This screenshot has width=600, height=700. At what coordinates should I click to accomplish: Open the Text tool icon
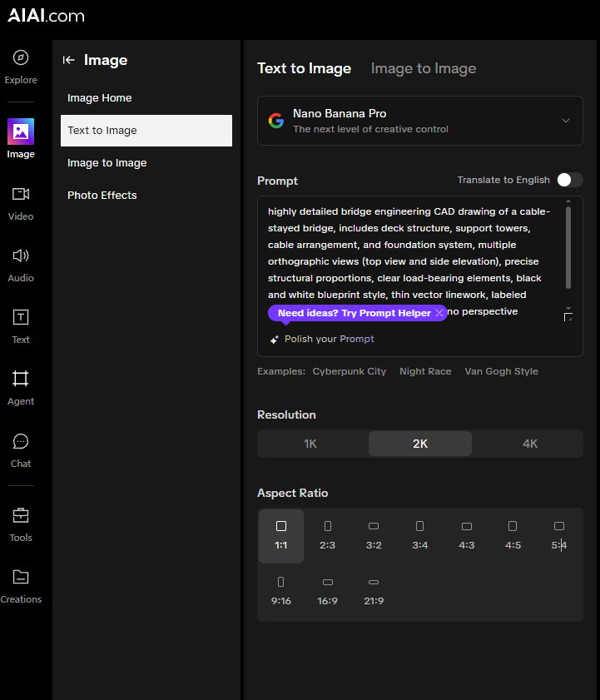(x=21, y=317)
